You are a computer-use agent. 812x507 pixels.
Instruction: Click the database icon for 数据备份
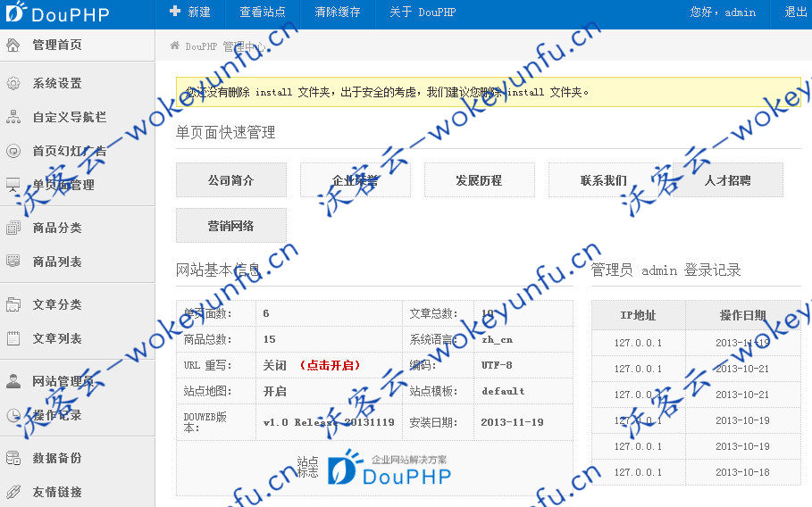13,458
